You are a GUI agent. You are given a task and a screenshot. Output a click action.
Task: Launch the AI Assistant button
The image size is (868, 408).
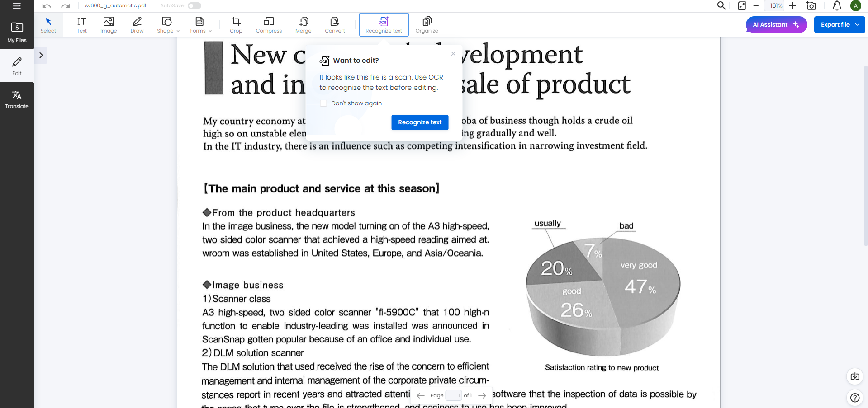(x=776, y=25)
